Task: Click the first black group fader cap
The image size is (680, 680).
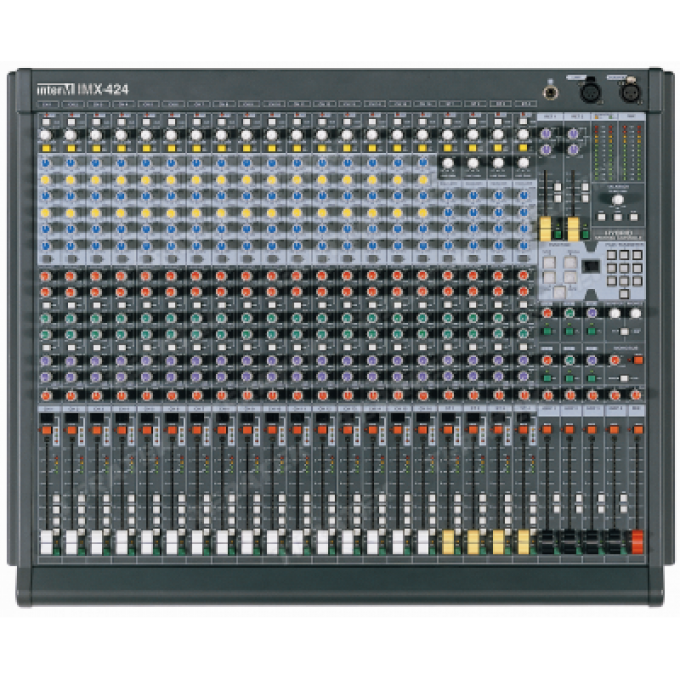Action: 547,542
